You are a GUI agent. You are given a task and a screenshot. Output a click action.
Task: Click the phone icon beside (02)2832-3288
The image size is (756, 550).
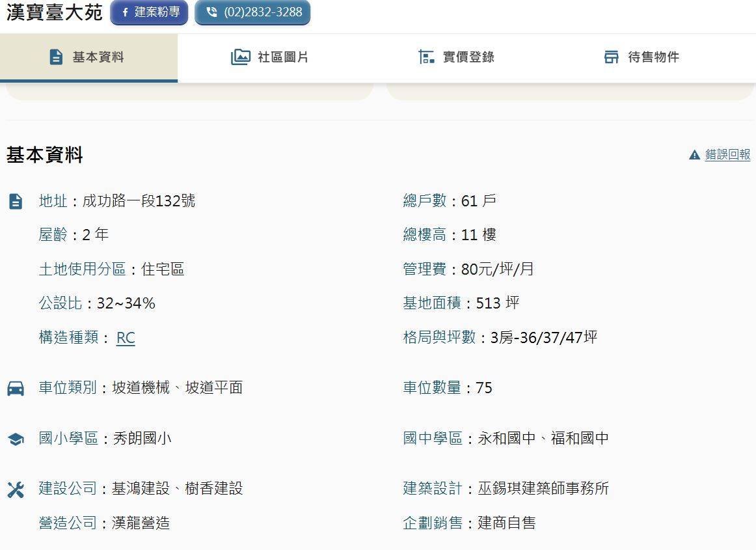pos(211,12)
